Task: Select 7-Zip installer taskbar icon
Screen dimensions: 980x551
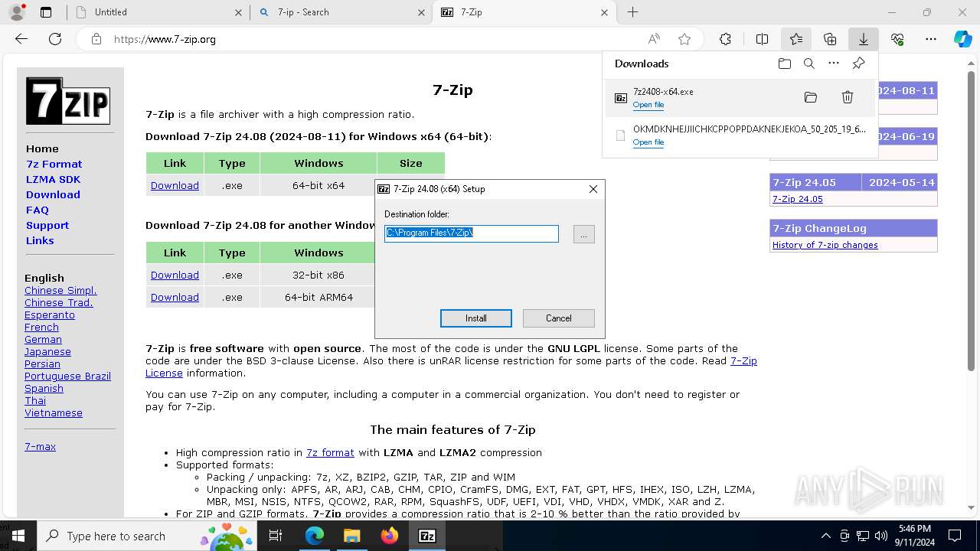Action: (x=427, y=536)
